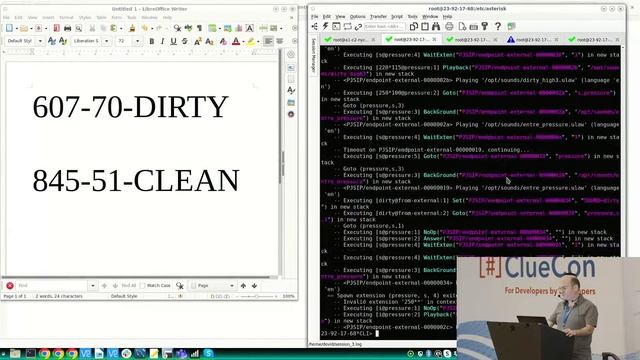Viewport: 640px width, 360px height.
Task: Open sidebar Gallery icon in Writer
Action: (x=291, y=102)
